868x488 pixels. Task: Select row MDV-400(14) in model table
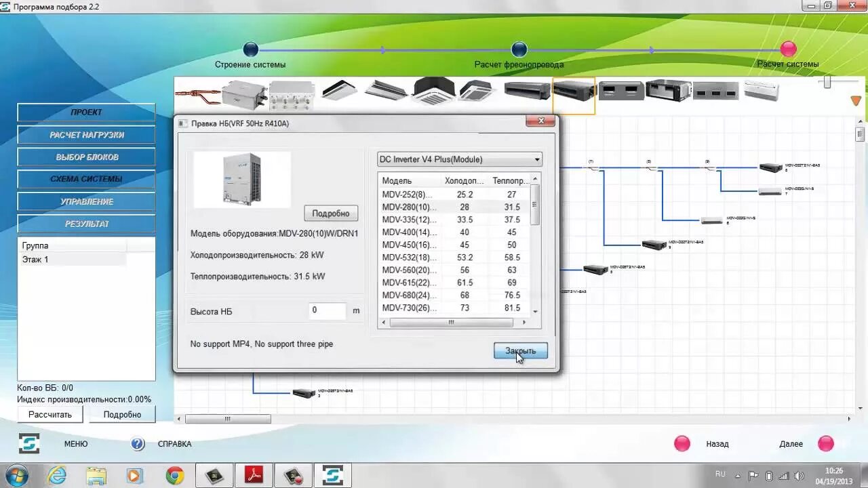click(454, 232)
